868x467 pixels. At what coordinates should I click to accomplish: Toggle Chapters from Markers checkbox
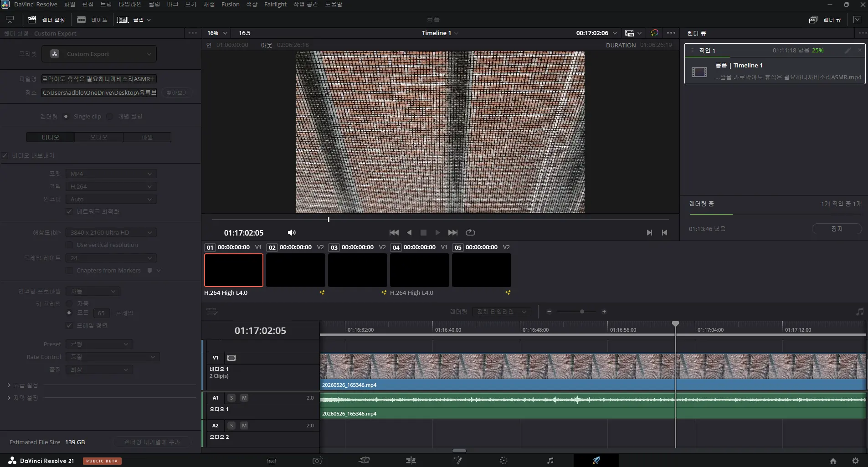(69, 271)
